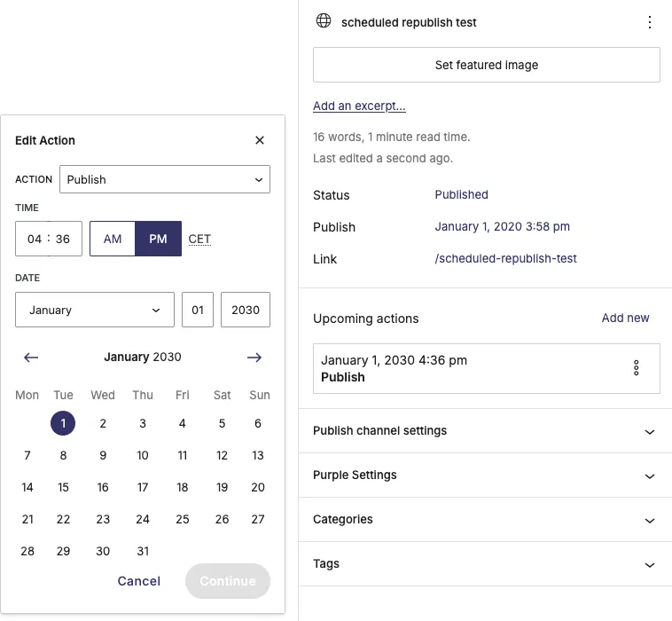Click the Continue button

pyautogui.click(x=228, y=581)
